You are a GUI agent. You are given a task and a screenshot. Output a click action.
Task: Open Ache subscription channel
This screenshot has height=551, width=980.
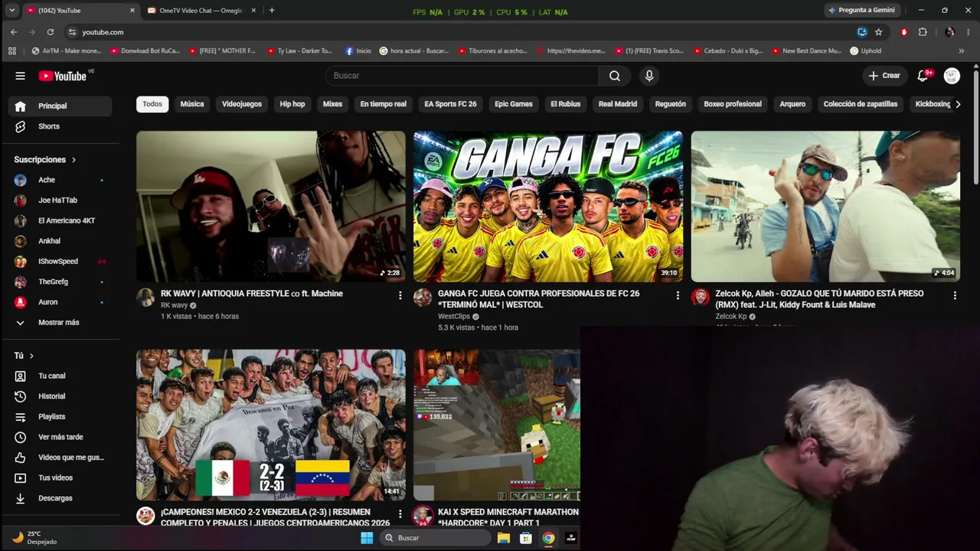(x=60, y=180)
